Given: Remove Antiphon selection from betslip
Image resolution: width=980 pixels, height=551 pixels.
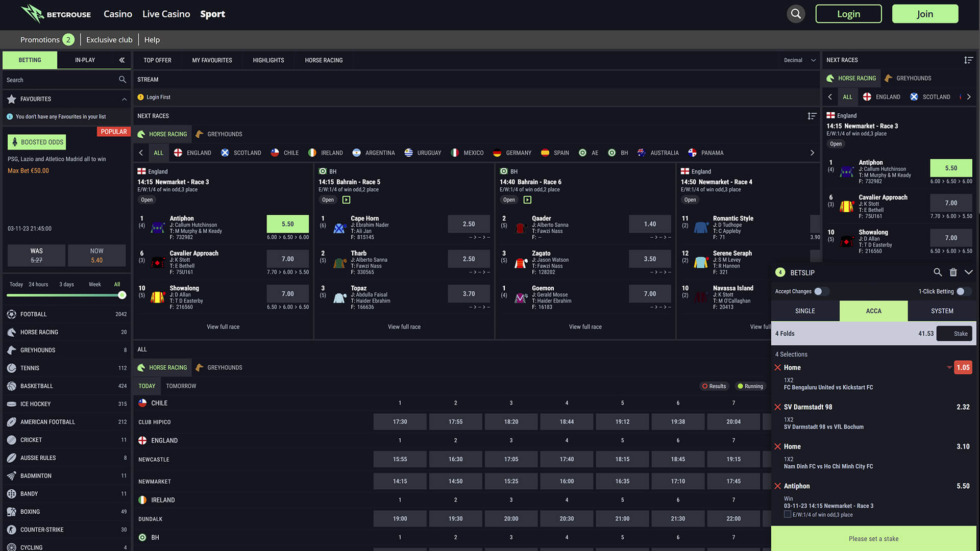Looking at the screenshot, I should pyautogui.click(x=778, y=486).
